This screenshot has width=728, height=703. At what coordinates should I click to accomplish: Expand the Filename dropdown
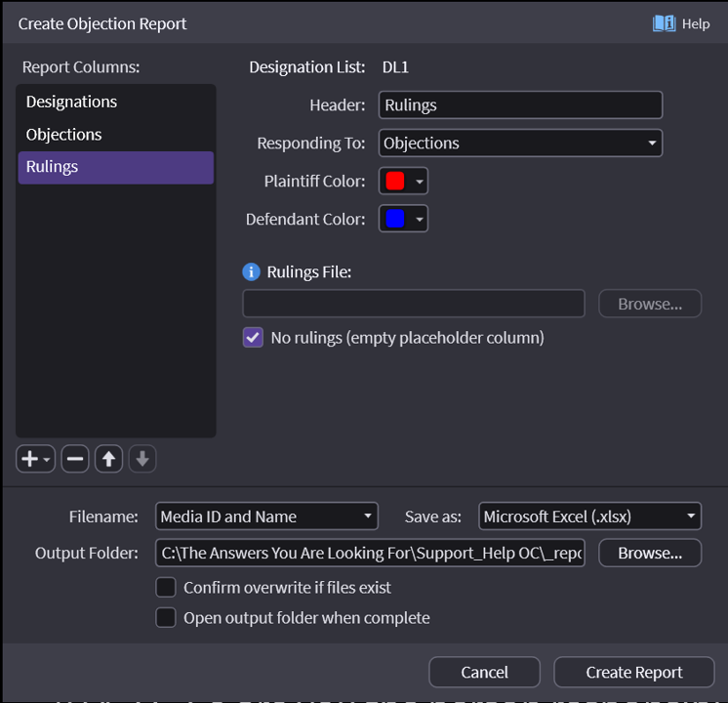(266, 517)
